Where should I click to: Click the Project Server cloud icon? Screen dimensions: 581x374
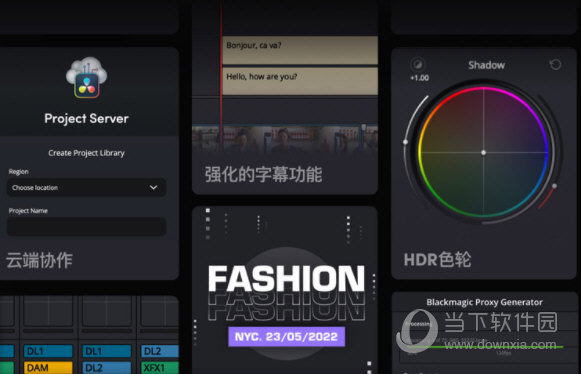click(86, 78)
